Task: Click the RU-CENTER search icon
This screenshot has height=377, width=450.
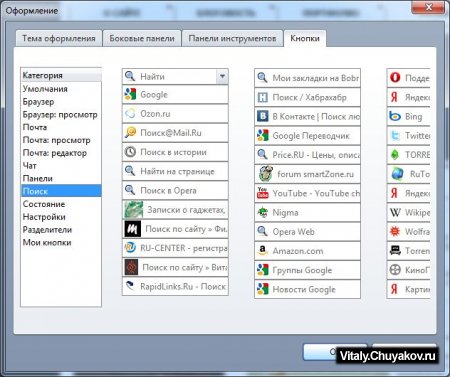Action: pyautogui.click(x=130, y=248)
